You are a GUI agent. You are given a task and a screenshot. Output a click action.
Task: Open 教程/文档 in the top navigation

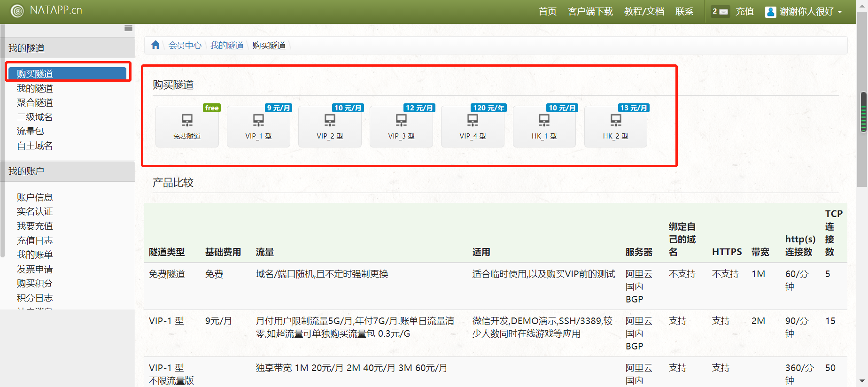[644, 11]
